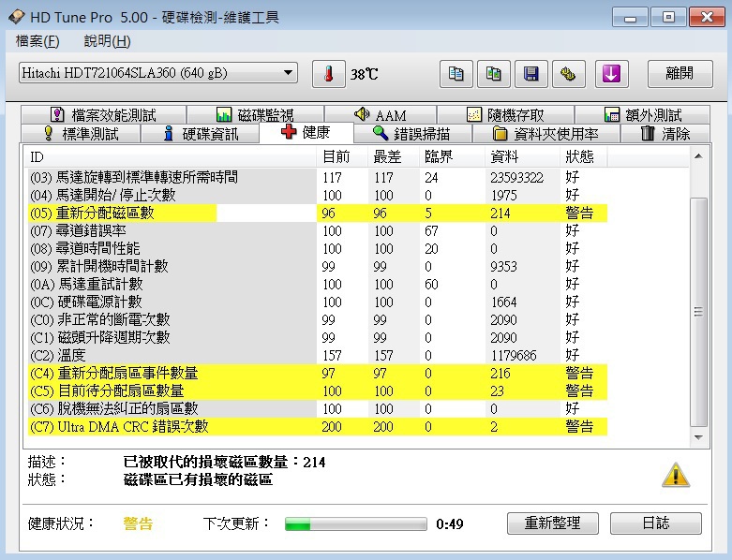Switch to the 磁碟監視 tab
732x560 pixels.
point(255,114)
